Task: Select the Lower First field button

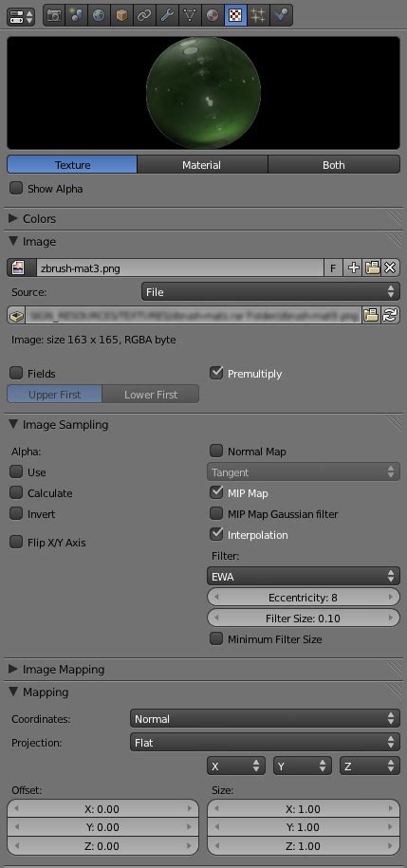Action: (x=151, y=394)
